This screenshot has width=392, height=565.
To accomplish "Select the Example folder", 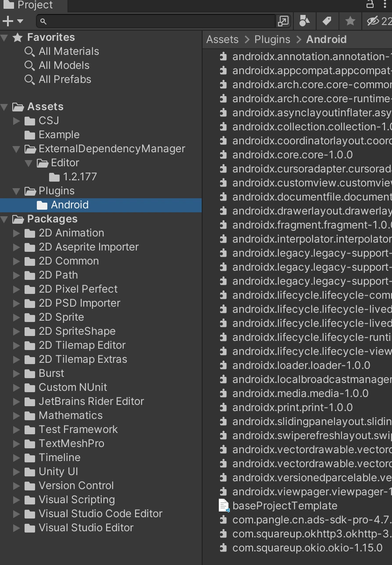I will click(x=59, y=135).
